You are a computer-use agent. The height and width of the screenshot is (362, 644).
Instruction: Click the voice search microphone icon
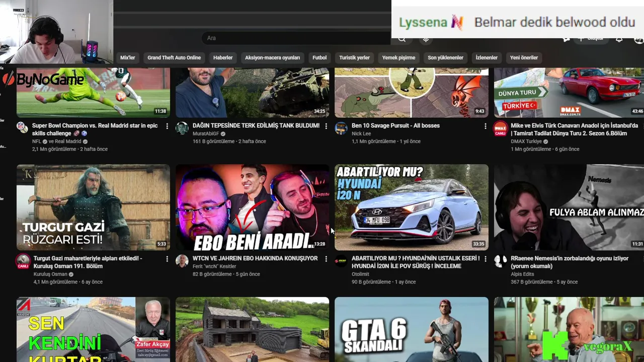(x=426, y=39)
